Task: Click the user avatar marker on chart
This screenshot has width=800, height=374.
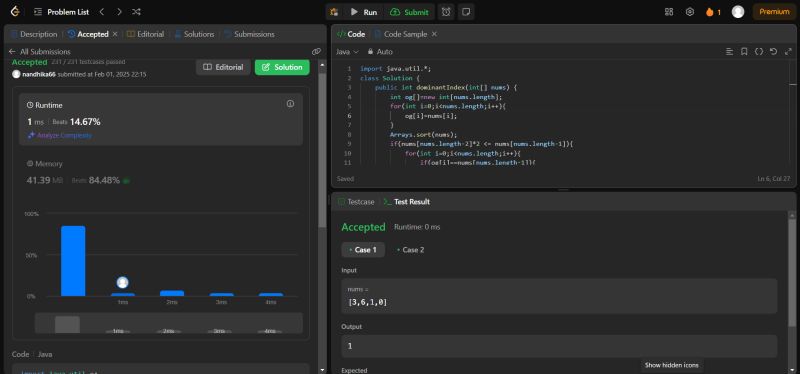Action: [122, 283]
